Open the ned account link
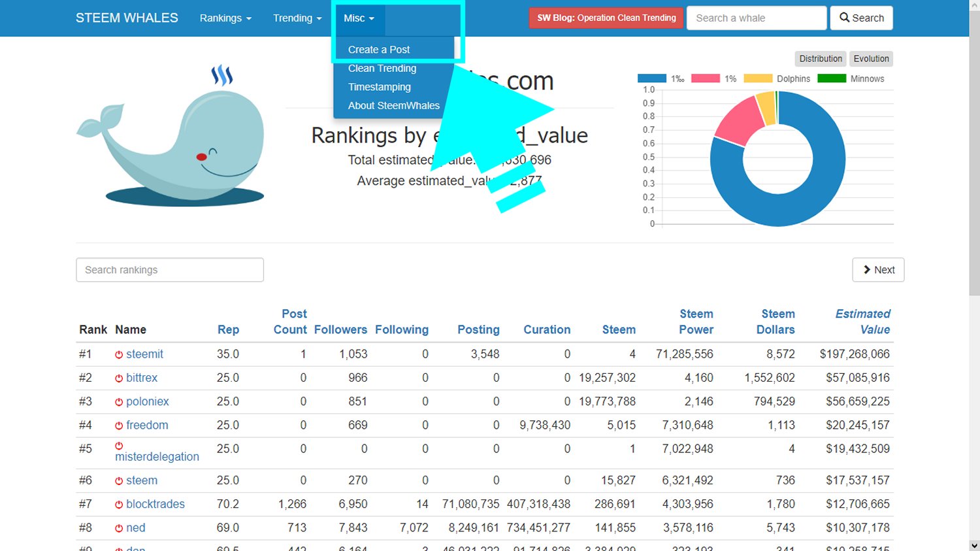 (x=136, y=527)
